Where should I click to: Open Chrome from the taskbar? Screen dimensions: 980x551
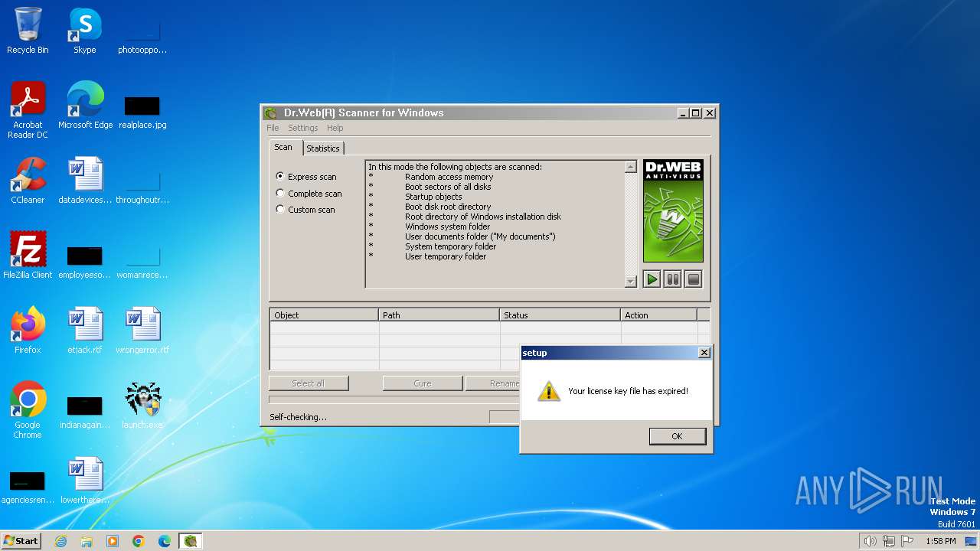tap(139, 541)
